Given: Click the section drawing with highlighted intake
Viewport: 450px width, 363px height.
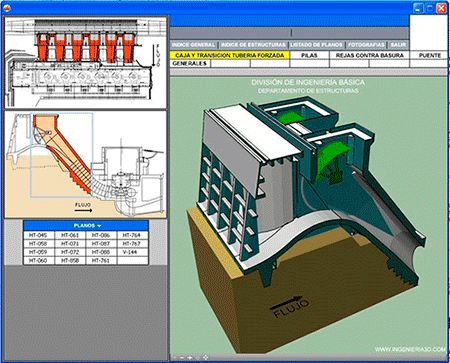Looking at the screenshot, I should pos(85,165).
